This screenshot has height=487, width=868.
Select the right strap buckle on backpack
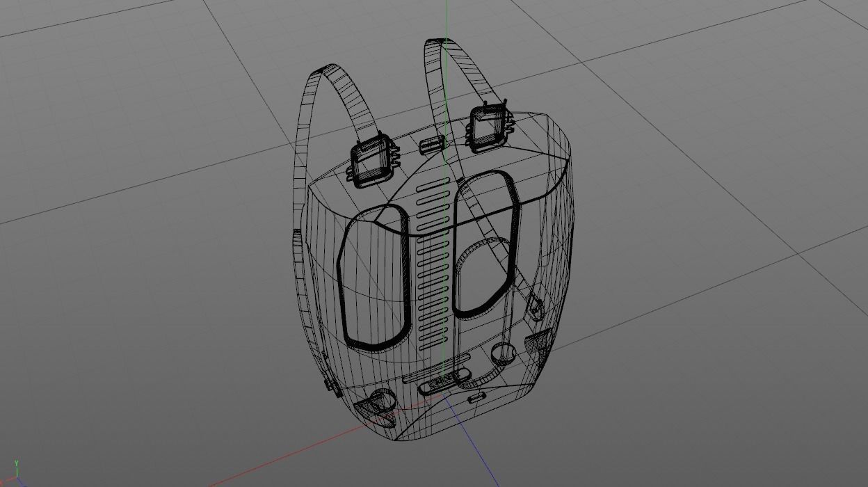(490, 127)
